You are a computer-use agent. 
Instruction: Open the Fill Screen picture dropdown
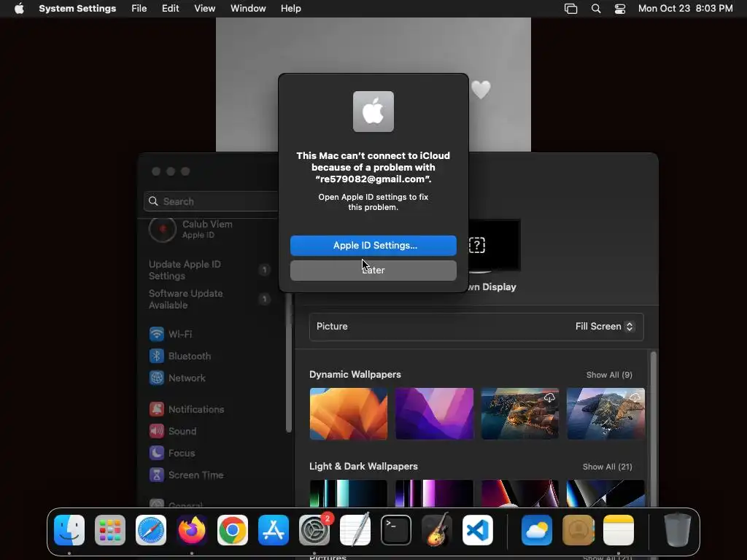point(605,326)
